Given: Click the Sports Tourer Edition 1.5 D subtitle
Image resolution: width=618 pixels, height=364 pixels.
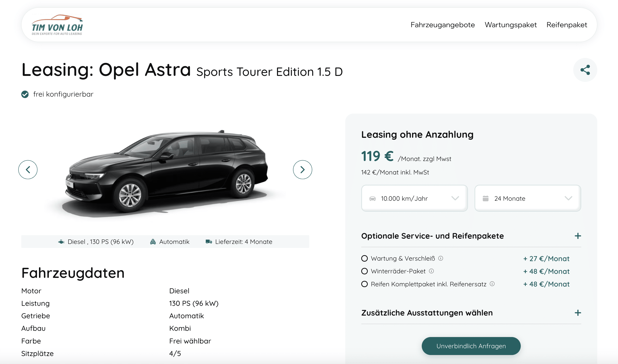Looking at the screenshot, I should pyautogui.click(x=269, y=72).
